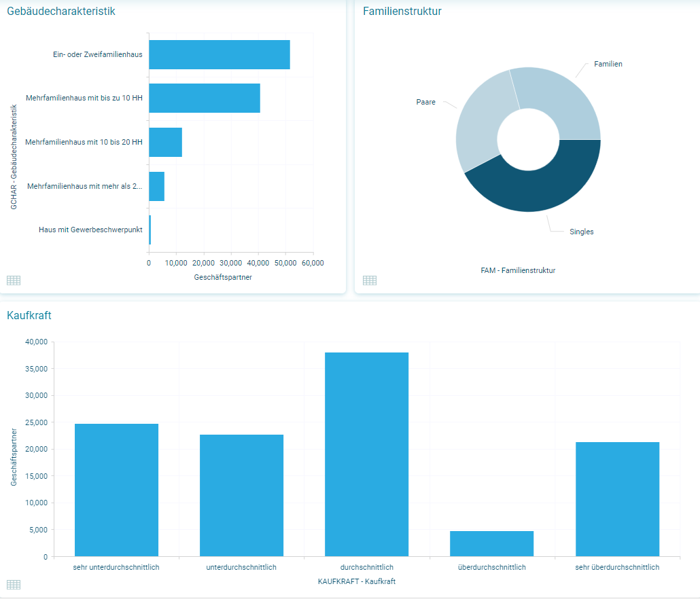
Task: Open data table icon under Gebäudecharakteristik chart
Action: 14,280
